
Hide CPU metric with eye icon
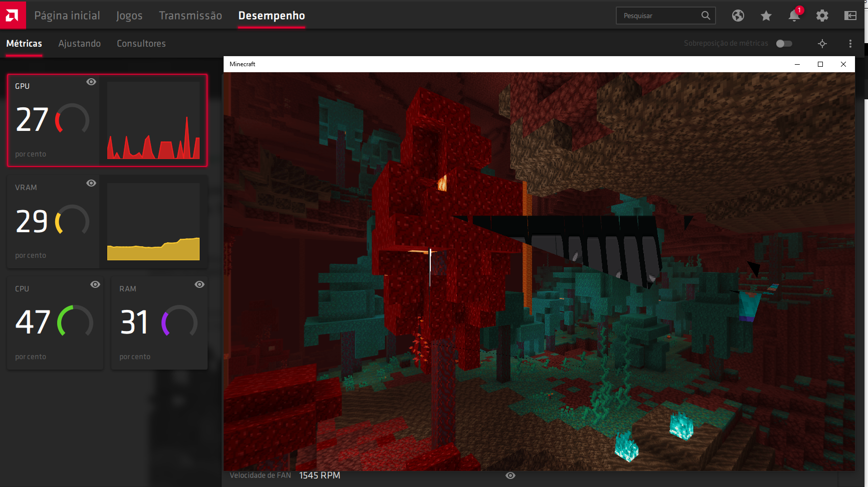click(x=95, y=284)
